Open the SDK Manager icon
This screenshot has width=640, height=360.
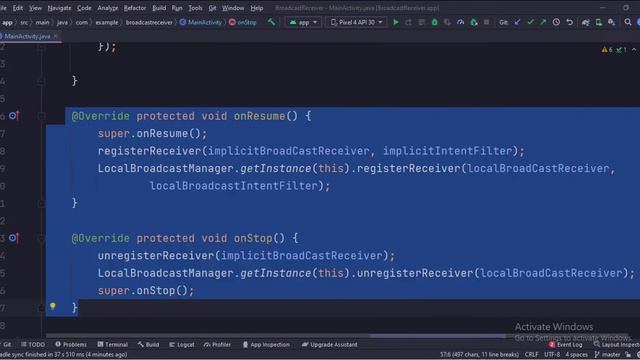tap(611, 22)
